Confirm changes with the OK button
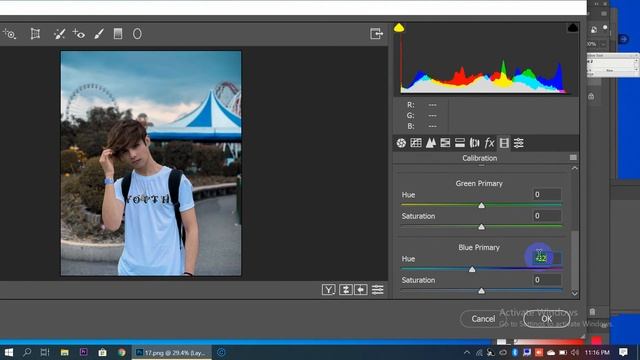The height and width of the screenshot is (360, 640). coord(547,319)
